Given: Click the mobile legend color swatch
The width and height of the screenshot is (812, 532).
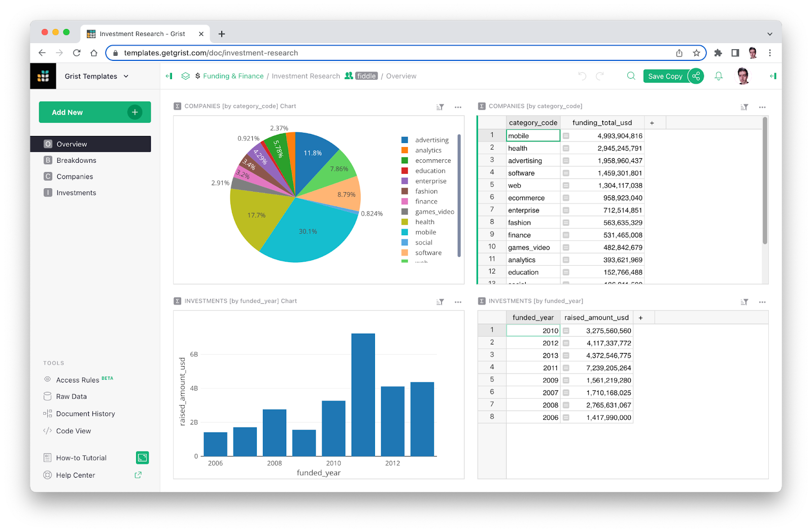Looking at the screenshot, I should pos(404,232).
